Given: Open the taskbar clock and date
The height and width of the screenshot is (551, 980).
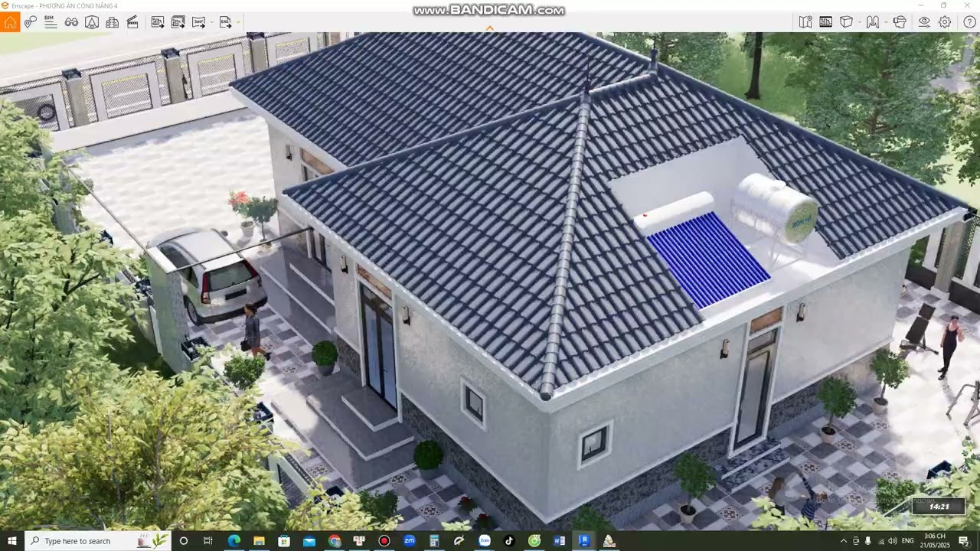Looking at the screenshot, I should pos(935,541).
